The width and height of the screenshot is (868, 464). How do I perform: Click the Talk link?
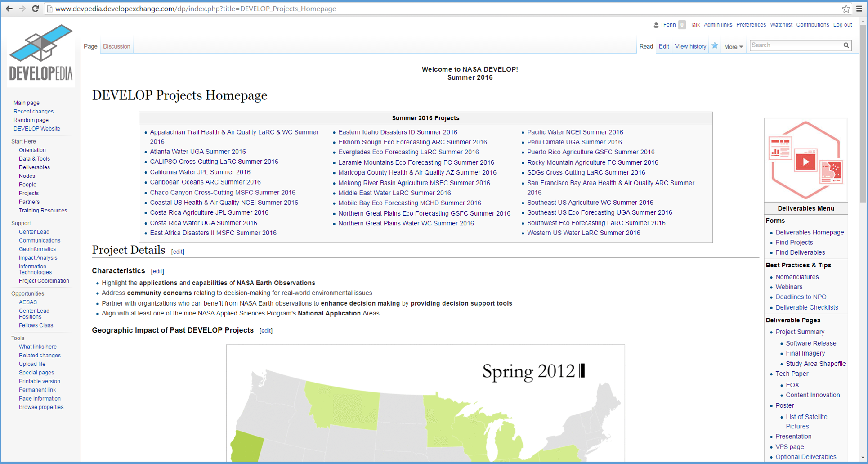tap(695, 25)
